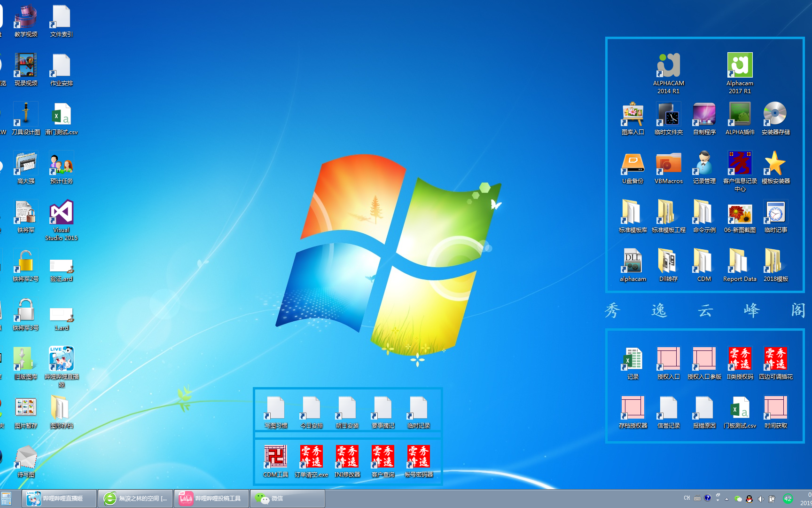812x508 pixels.
Task: Select the 哔哩哔哩直播姬 desktop shortcut
Action: coord(61,367)
